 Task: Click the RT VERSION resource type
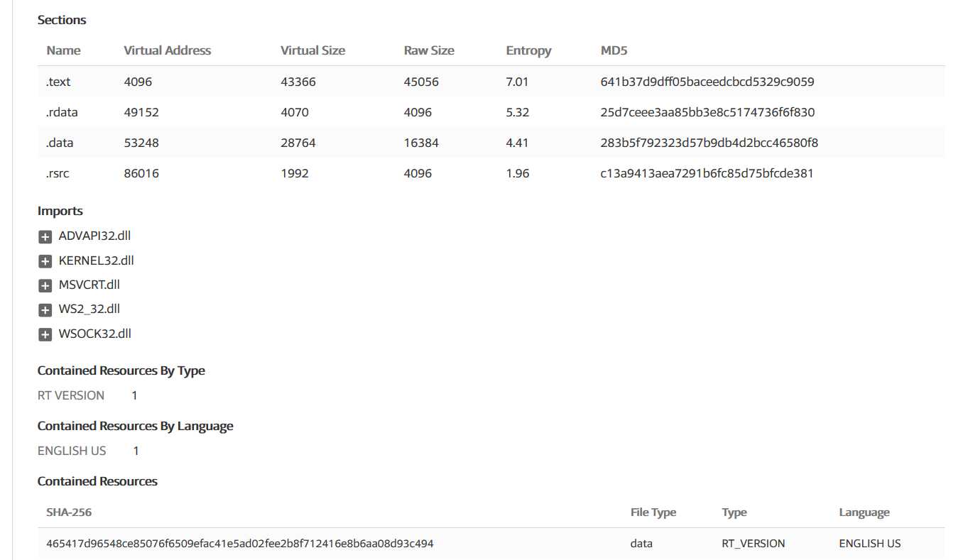pos(71,395)
